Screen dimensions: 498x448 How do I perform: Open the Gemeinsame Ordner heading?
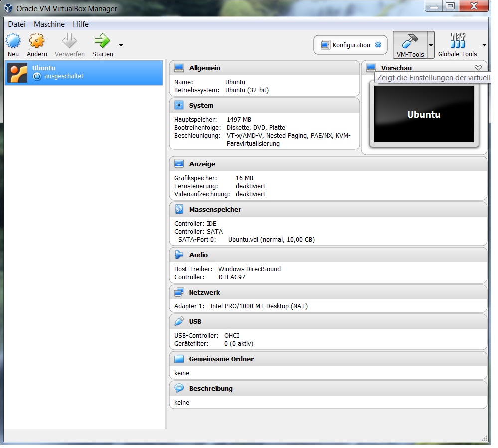click(221, 359)
